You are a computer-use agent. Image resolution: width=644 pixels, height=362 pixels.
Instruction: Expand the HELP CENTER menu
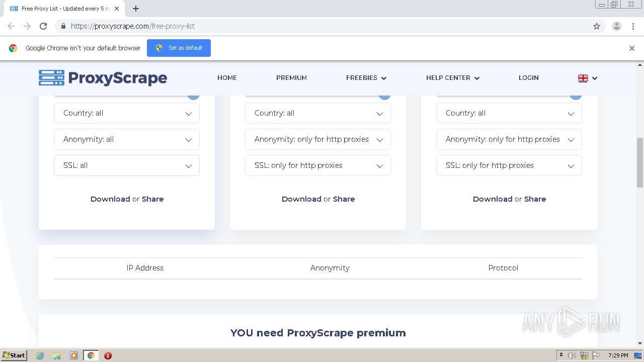(x=453, y=78)
